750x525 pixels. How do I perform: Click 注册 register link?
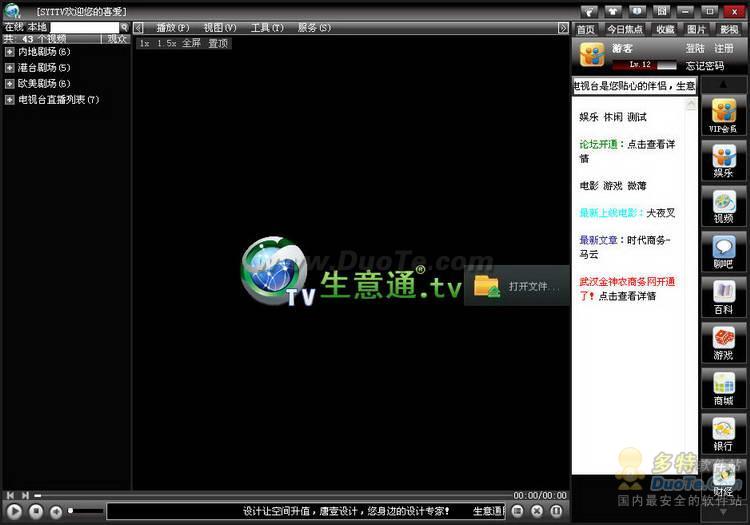724,48
